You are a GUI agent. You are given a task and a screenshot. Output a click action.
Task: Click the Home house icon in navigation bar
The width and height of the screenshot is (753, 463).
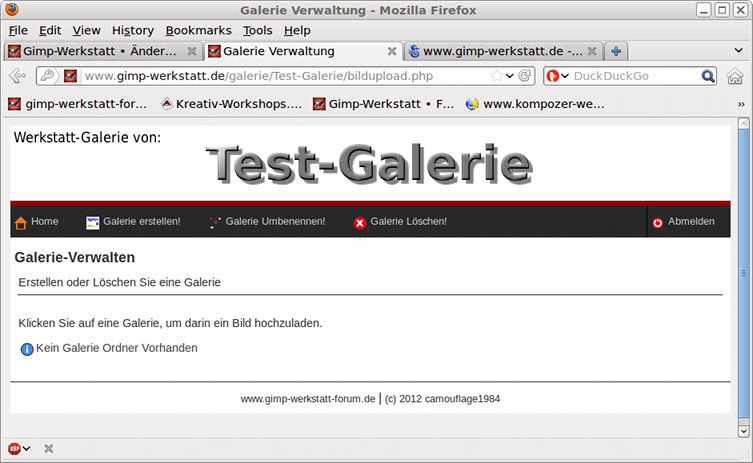21,223
